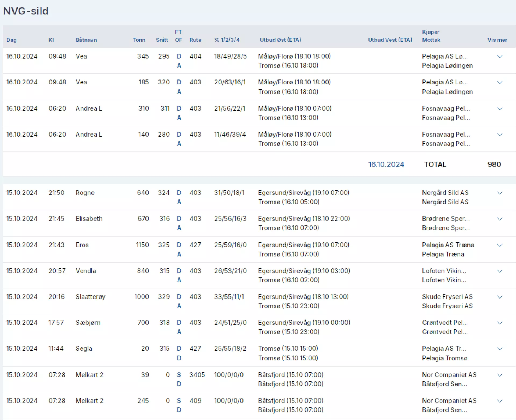Expand the Segla row chevron
516x420 pixels.
pyautogui.click(x=500, y=349)
